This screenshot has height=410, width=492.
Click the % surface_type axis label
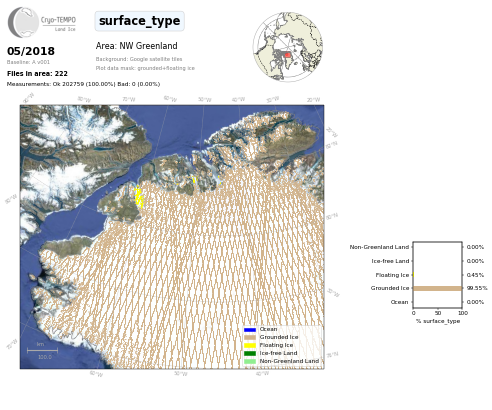(x=438, y=321)
